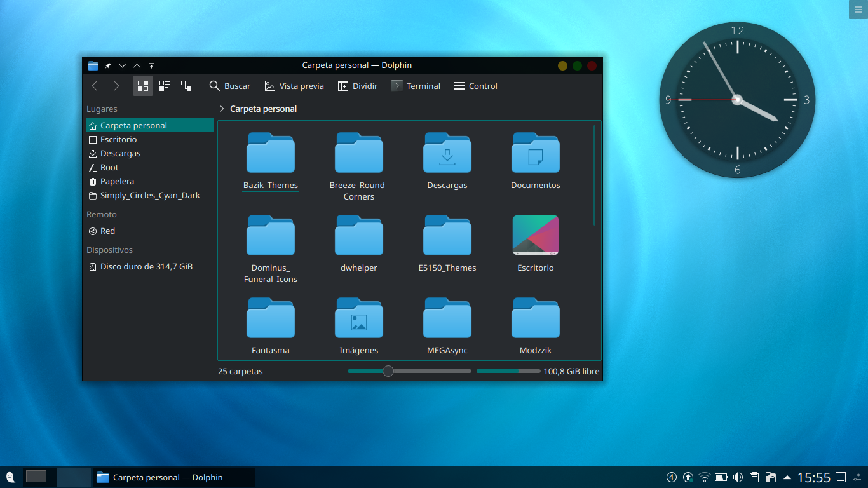Open Simply_Circles_Cyan_Dark place
This screenshot has height=488, width=868.
click(150, 195)
